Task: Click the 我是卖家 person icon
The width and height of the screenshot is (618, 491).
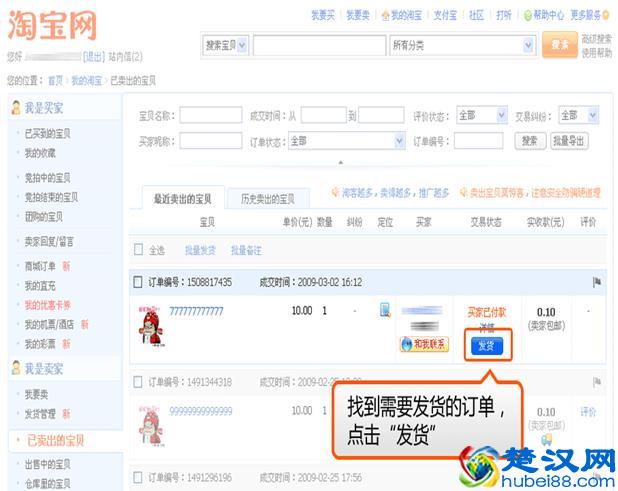Action: click(x=16, y=368)
